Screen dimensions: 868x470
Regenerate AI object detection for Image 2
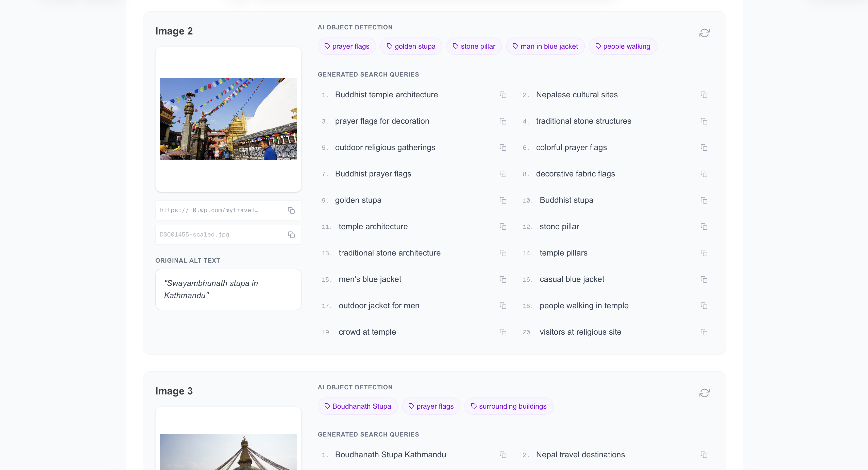(705, 33)
